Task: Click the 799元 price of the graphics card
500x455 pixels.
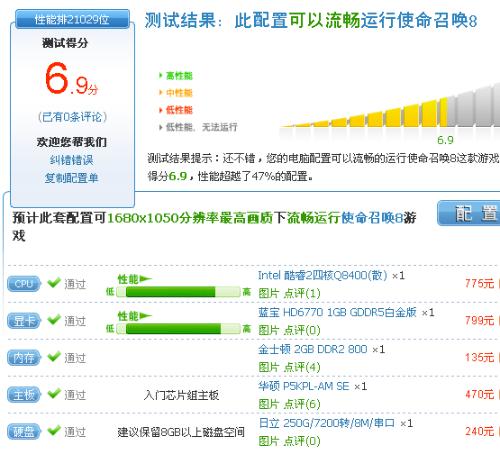Action: (x=479, y=321)
